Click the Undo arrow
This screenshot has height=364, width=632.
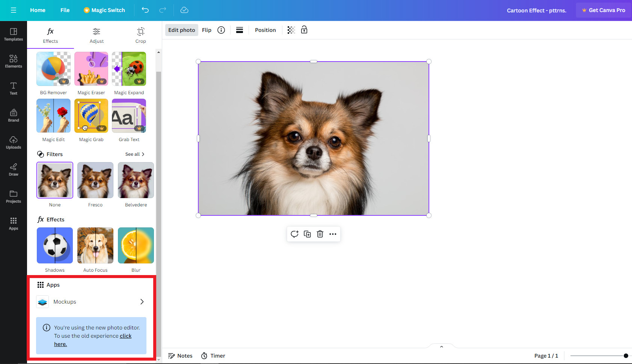(x=145, y=10)
